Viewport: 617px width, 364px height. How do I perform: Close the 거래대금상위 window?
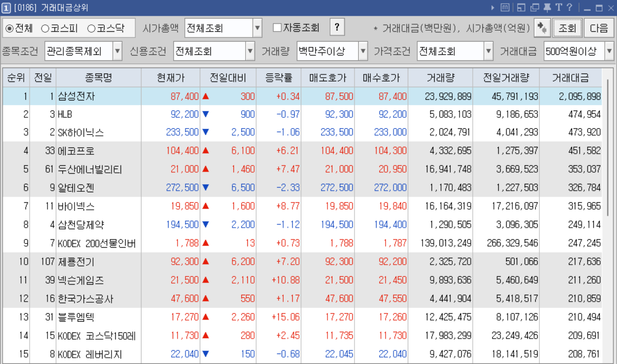[x=611, y=8]
